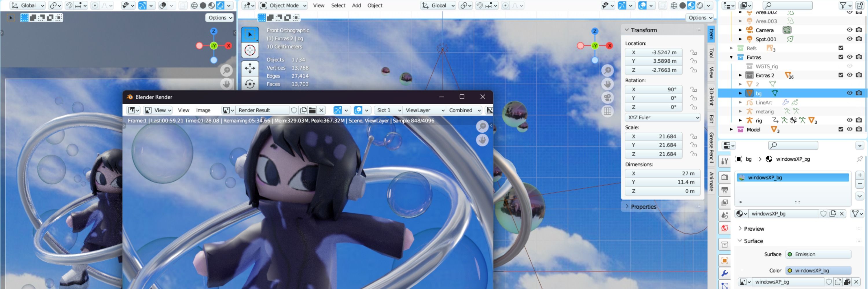This screenshot has height=289, width=868.
Task: Toggle overlays display in main viewport header
Action: tap(643, 5)
